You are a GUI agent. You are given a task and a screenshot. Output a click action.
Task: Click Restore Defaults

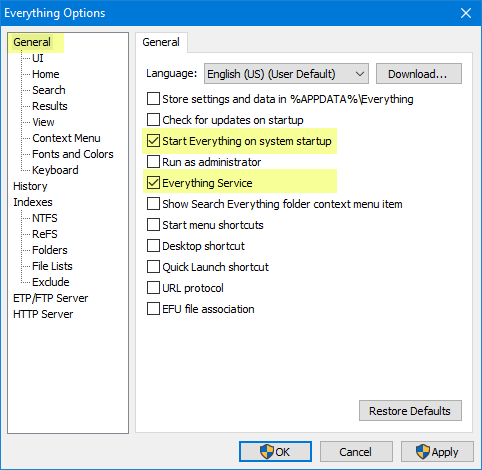pos(410,411)
